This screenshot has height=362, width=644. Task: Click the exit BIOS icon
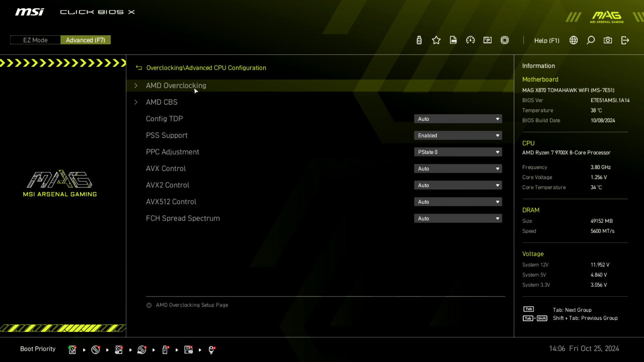pos(625,40)
